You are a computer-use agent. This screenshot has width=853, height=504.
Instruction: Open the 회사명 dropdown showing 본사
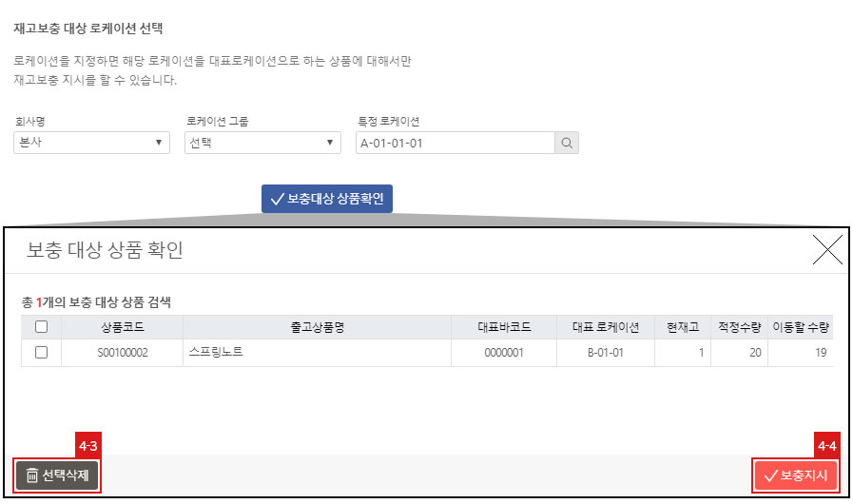pos(92,143)
